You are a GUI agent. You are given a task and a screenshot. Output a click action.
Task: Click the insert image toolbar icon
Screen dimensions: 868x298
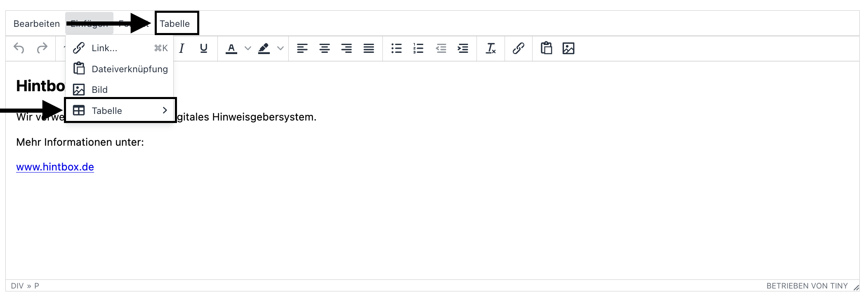[568, 48]
